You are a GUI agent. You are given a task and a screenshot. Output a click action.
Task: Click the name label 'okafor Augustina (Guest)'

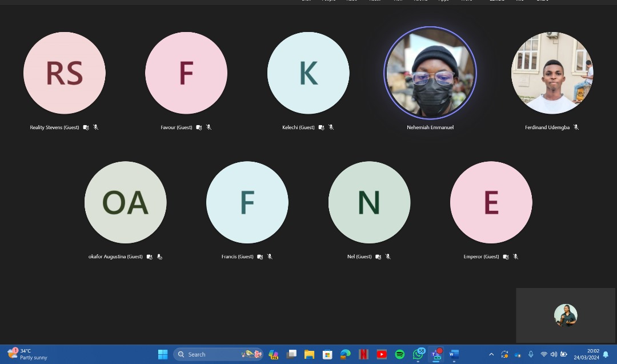coord(115,257)
